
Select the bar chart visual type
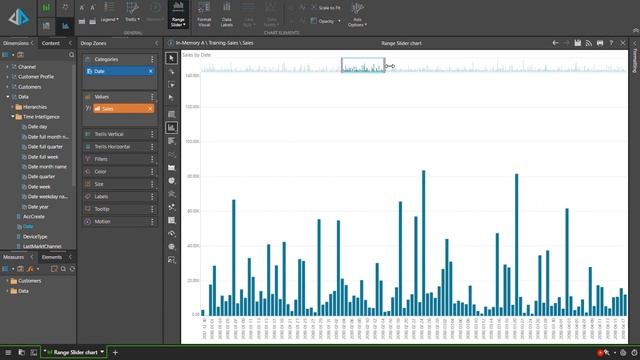click(171, 141)
